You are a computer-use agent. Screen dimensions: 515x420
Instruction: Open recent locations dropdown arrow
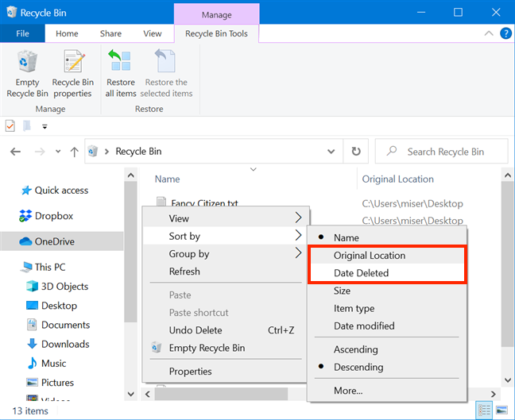[58, 152]
